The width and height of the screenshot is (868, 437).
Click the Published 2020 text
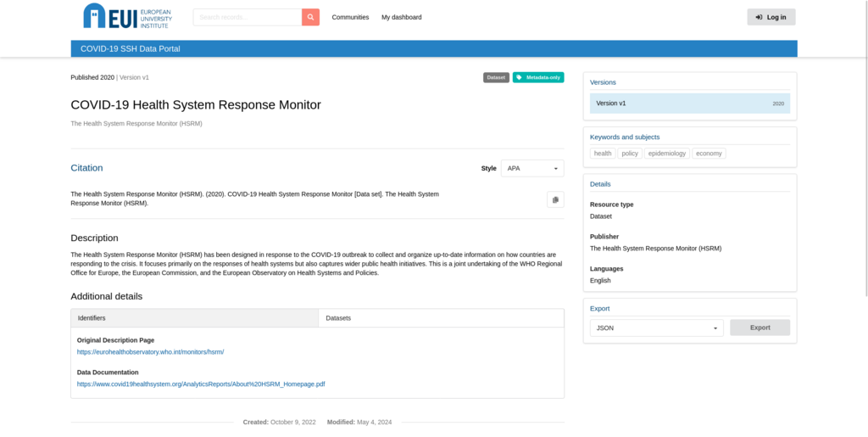click(x=92, y=77)
